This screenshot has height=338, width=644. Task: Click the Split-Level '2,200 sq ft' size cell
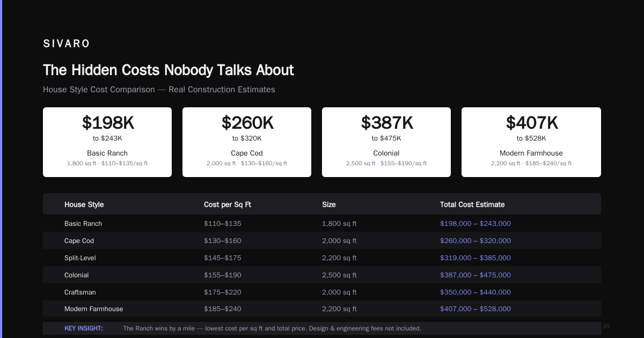coord(339,258)
